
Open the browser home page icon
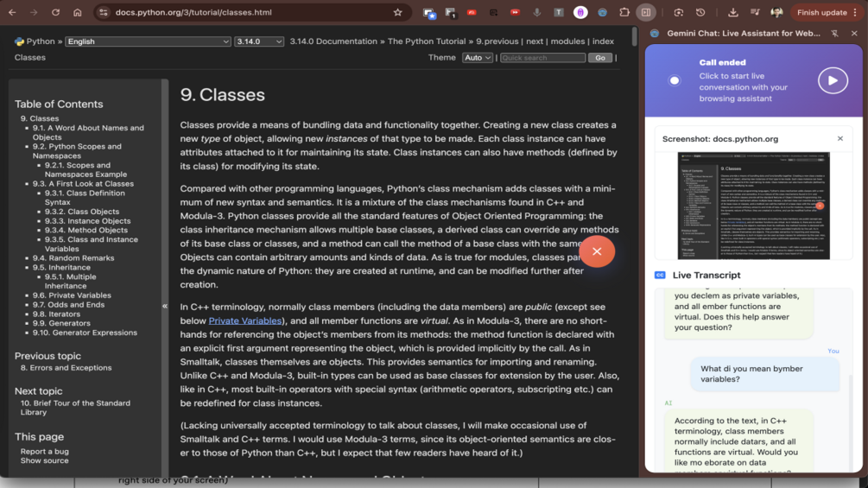point(78,12)
